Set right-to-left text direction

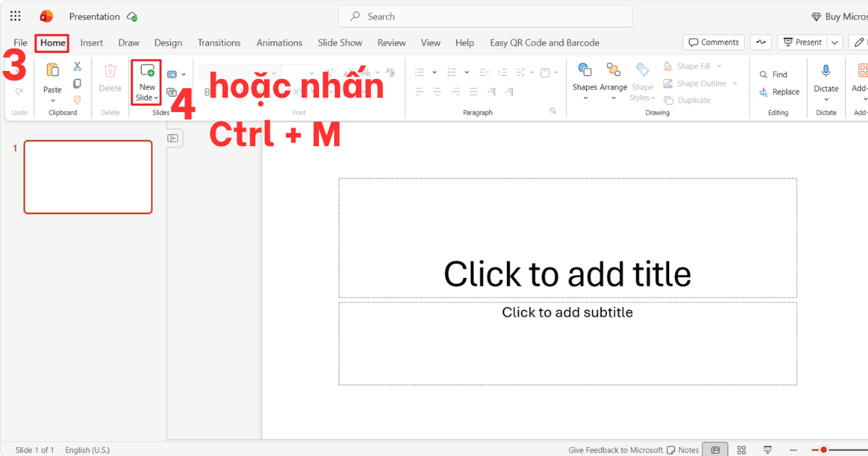pyautogui.click(x=511, y=92)
